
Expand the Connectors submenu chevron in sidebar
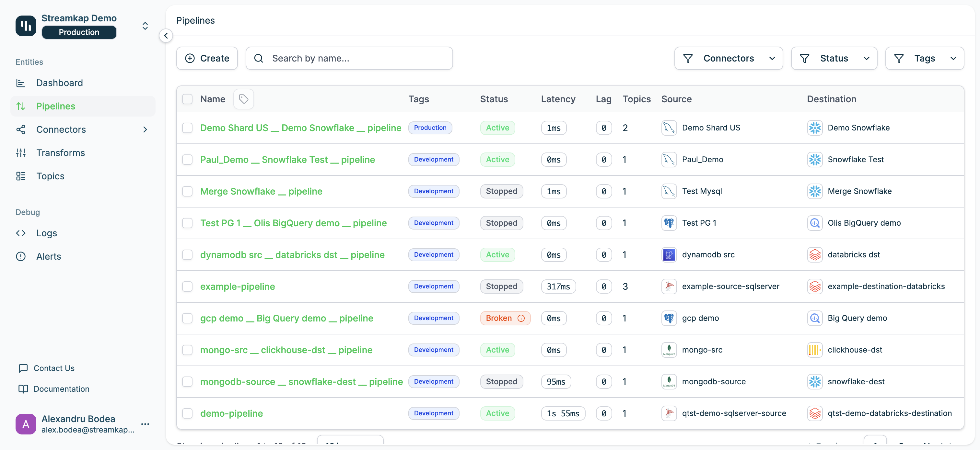coord(145,129)
